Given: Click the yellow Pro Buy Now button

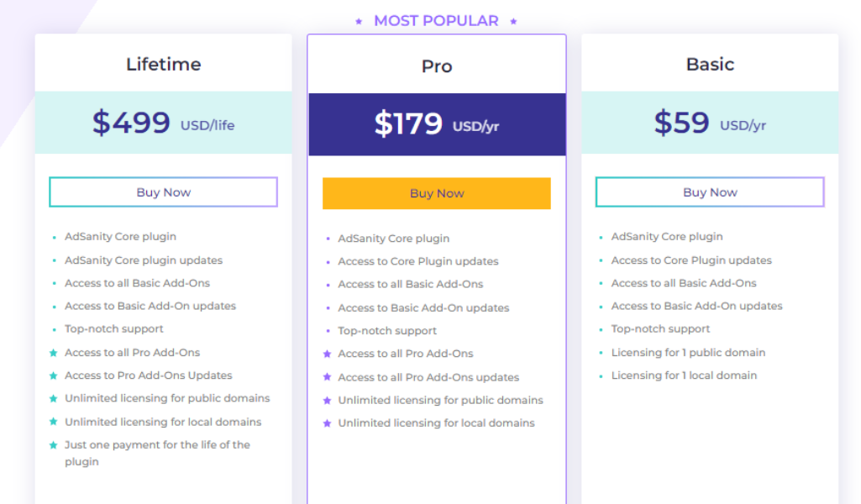Looking at the screenshot, I should pos(437,193).
